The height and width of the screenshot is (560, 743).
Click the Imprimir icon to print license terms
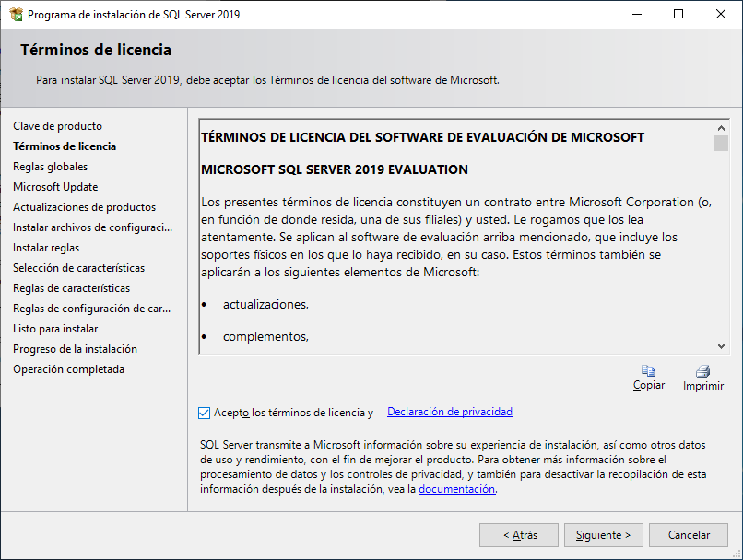[702, 370]
